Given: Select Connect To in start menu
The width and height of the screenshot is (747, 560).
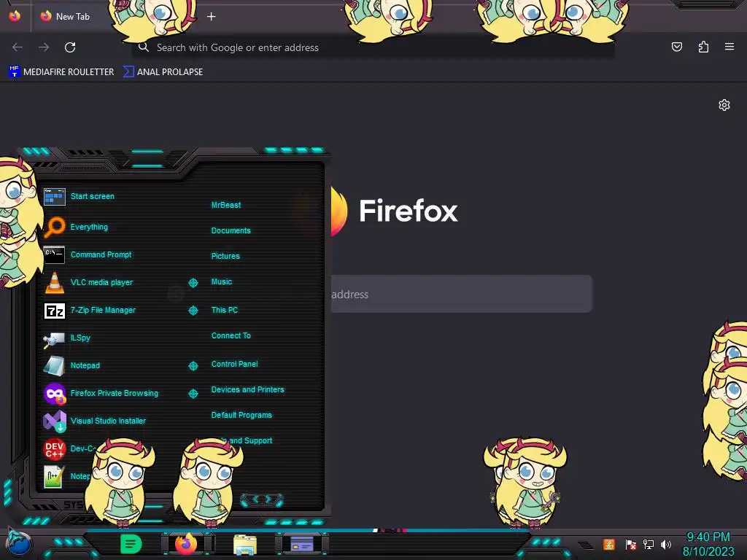Looking at the screenshot, I should click(231, 335).
